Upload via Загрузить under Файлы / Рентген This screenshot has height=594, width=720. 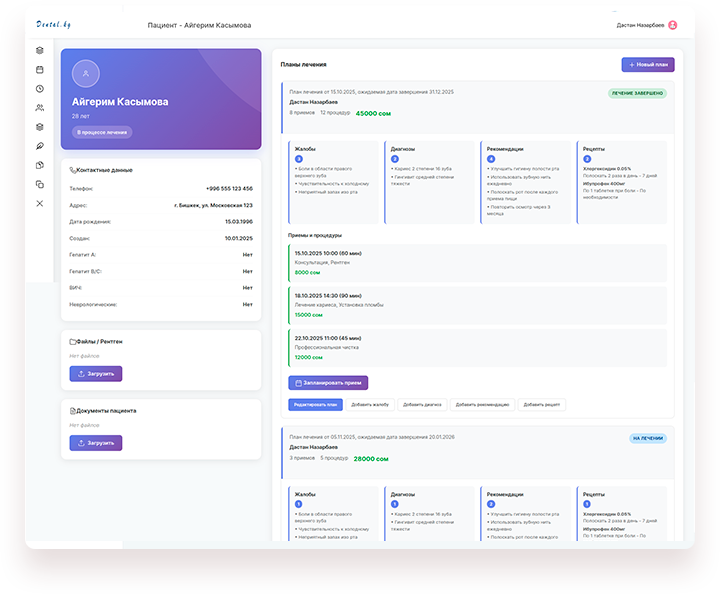click(x=96, y=374)
